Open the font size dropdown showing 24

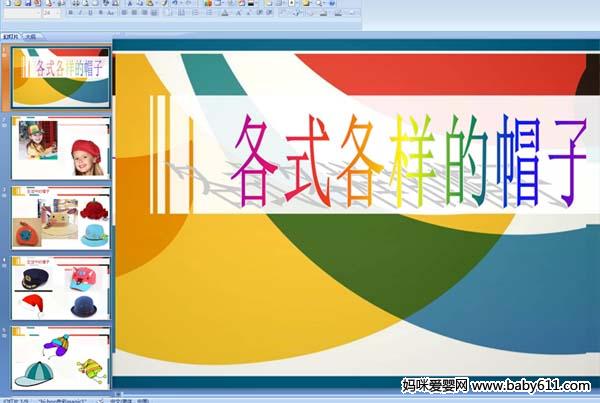pos(48,14)
